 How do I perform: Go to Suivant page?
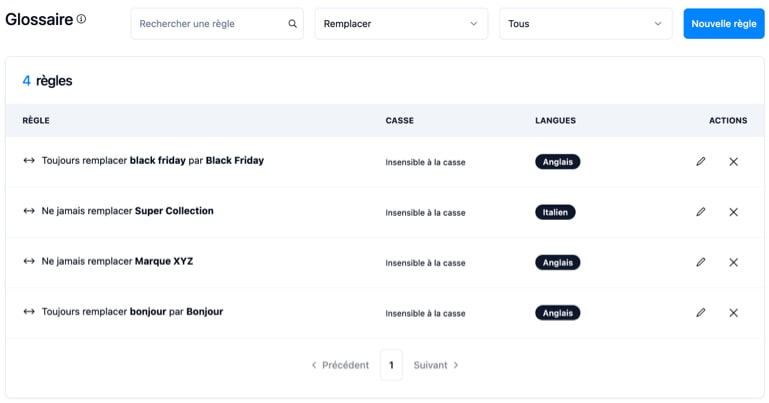(x=436, y=365)
